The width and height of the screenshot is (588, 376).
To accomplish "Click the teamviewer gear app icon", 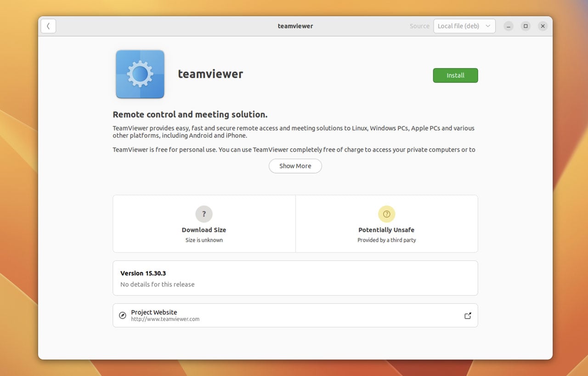I will tap(140, 74).
